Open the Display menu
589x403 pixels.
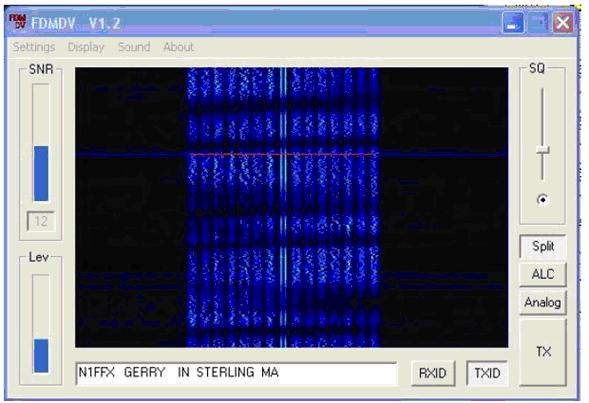tap(86, 47)
